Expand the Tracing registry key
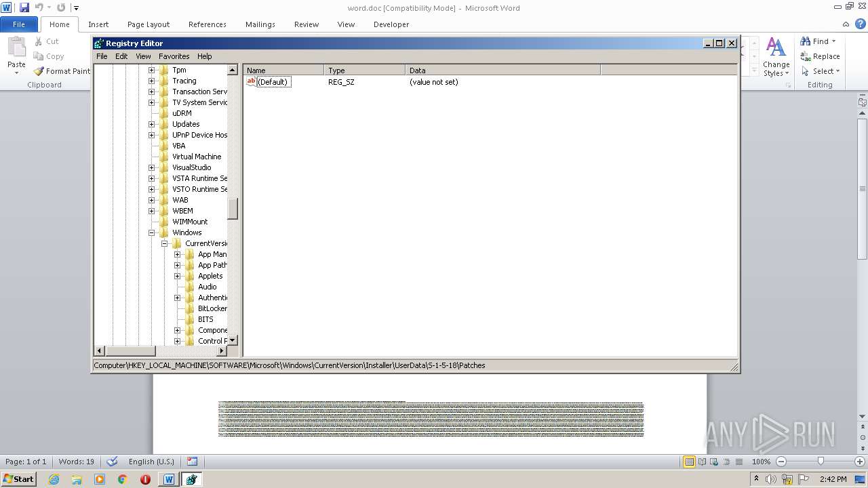Viewport: 868px width, 488px height. click(151, 81)
